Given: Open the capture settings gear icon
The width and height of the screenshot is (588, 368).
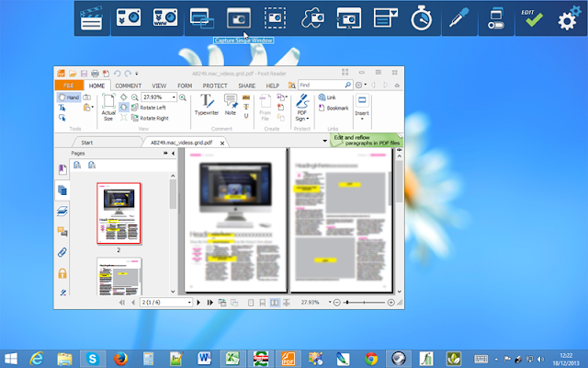Looking at the screenshot, I should [569, 18].
